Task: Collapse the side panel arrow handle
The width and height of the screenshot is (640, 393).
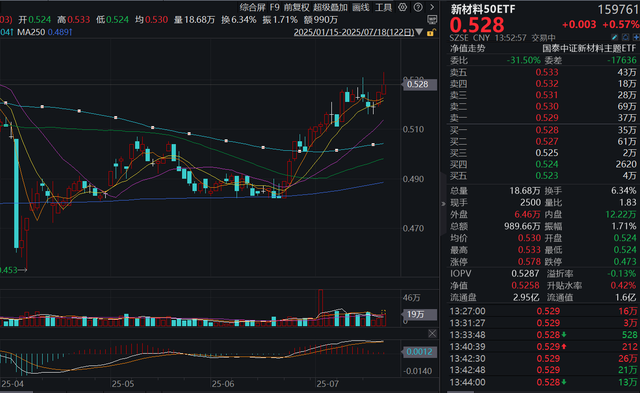Action: (x=443, y=204)
